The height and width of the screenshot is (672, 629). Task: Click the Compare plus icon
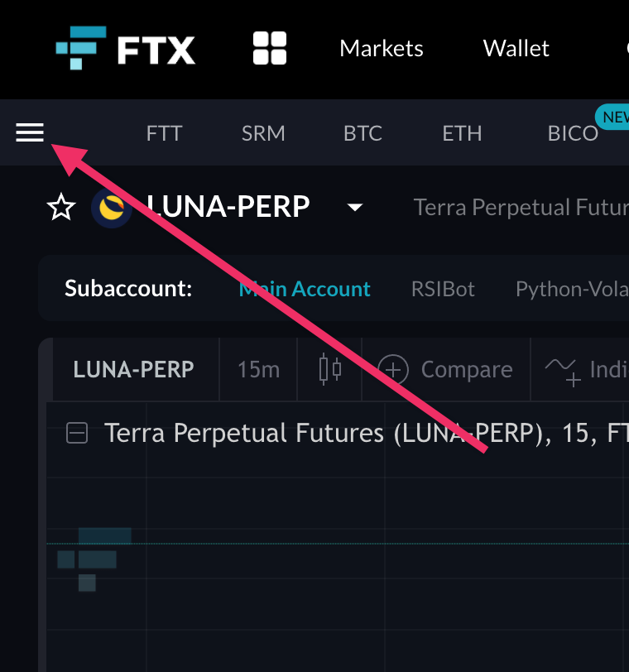tap(393, 369)
